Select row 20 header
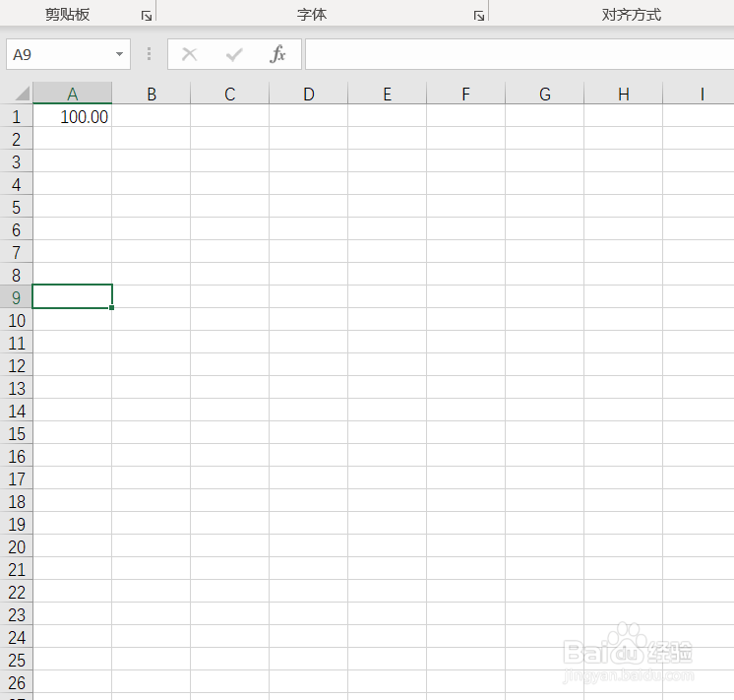The image size is (734, 700). click(x=17, y=546)
